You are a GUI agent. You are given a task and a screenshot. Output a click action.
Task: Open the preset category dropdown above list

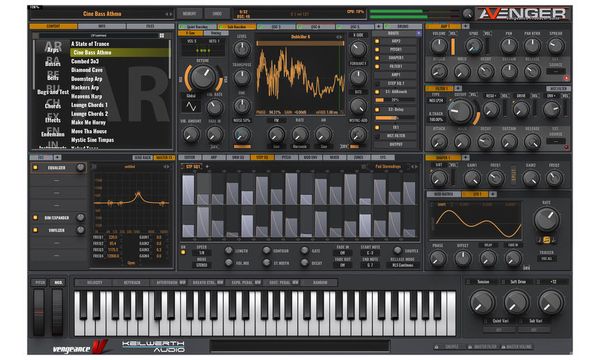click(x=99, y=36)
